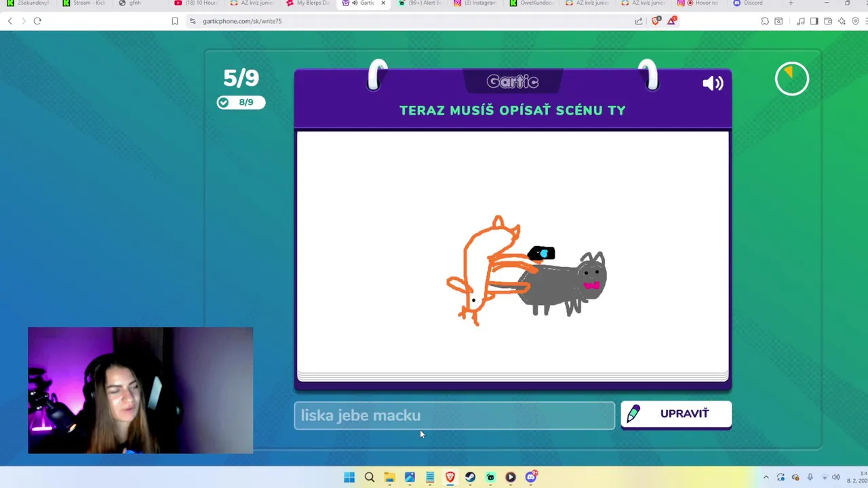Open the volume tray icon
868x488 pixels.
coord(835,477)
